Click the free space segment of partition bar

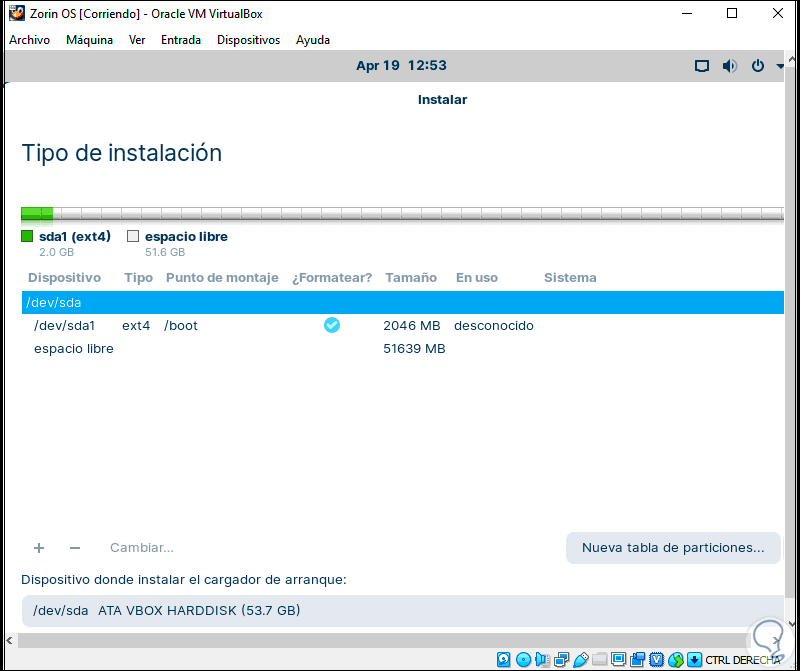tap(418, 214)
